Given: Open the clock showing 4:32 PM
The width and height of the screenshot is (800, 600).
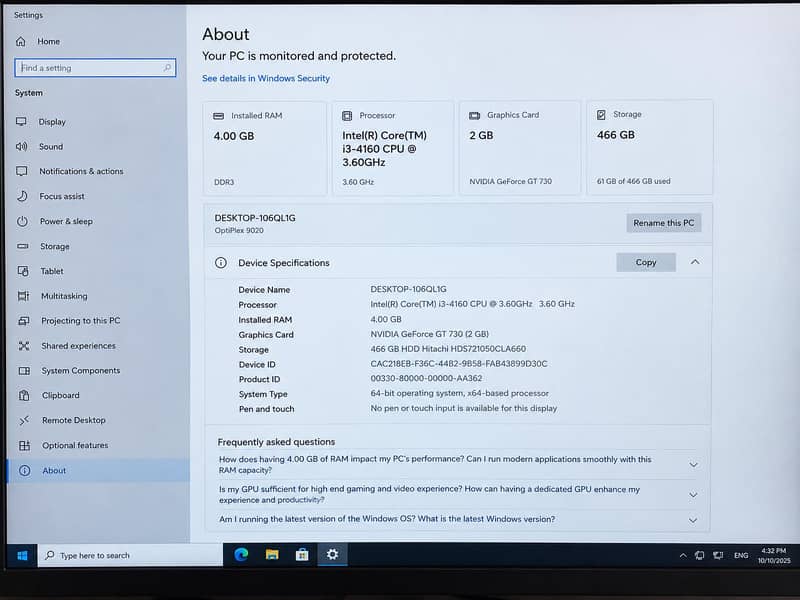Looking at the screenshot, I should point(774,555).
